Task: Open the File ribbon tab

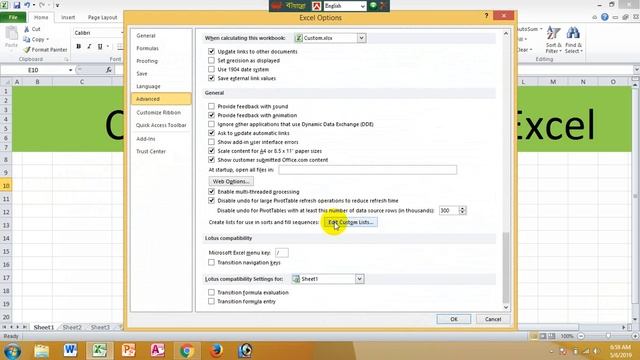Action: click(13, 17)
